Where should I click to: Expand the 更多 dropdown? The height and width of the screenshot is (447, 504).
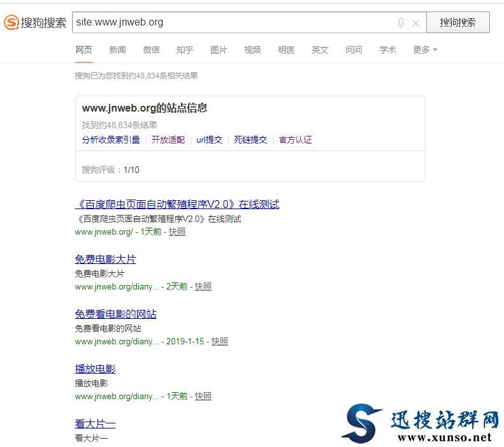[425, 50]
